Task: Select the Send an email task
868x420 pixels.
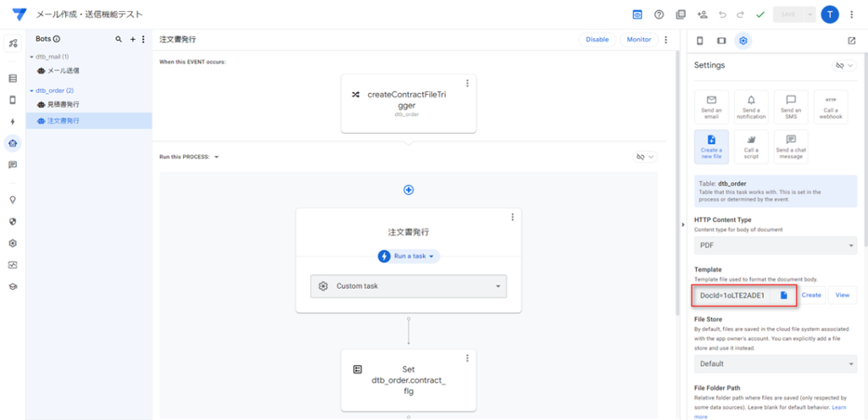Action: click(x=711, y=108)
